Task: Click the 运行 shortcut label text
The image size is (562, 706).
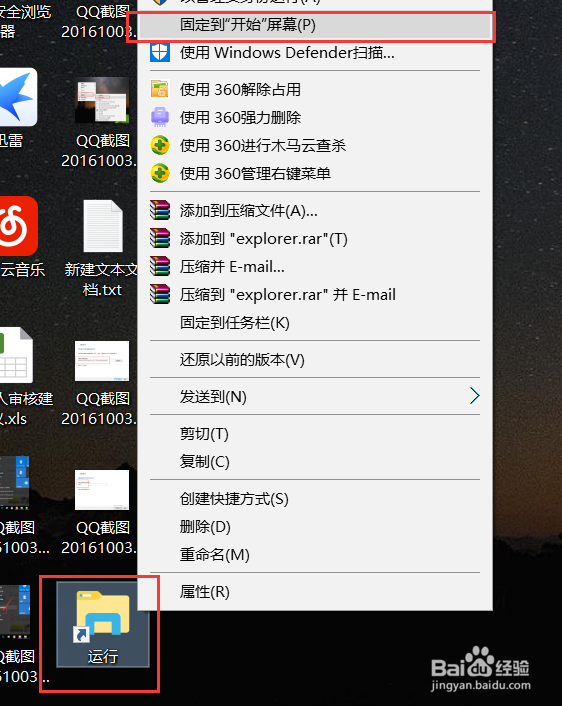Action: tap(103, 656)
